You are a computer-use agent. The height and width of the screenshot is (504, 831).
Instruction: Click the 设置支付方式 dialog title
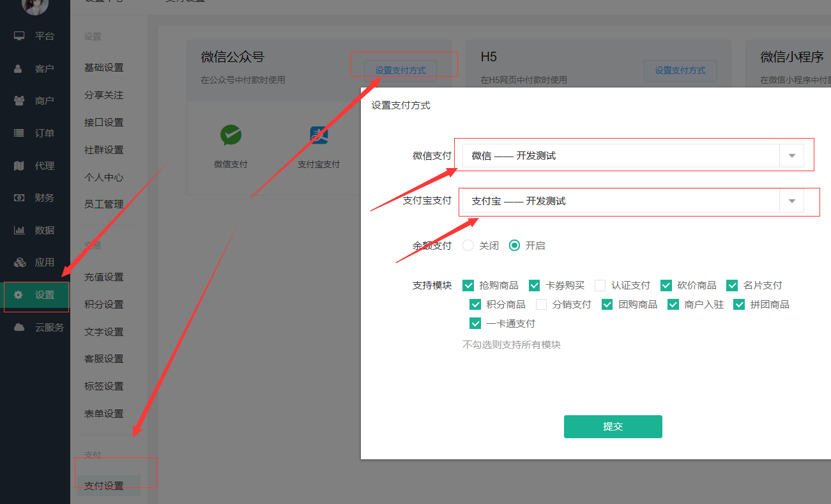pos(401,105)
